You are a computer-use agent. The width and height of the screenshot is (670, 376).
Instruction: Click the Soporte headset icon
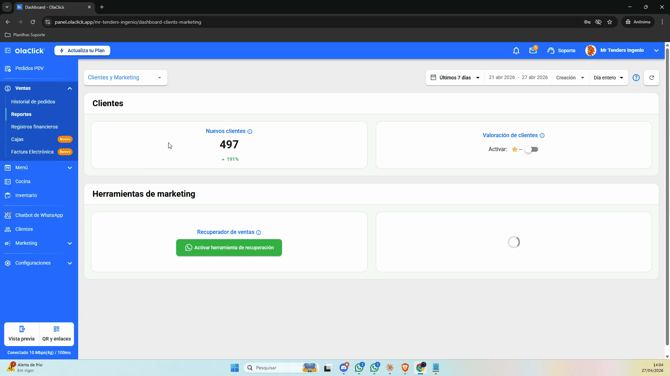(x=551, y=50)
